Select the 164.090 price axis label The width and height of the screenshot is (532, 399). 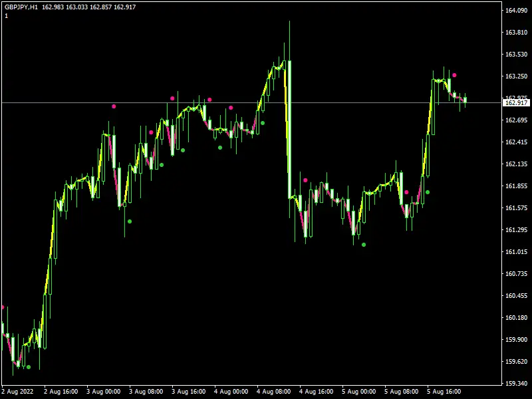tap(517, 11)
